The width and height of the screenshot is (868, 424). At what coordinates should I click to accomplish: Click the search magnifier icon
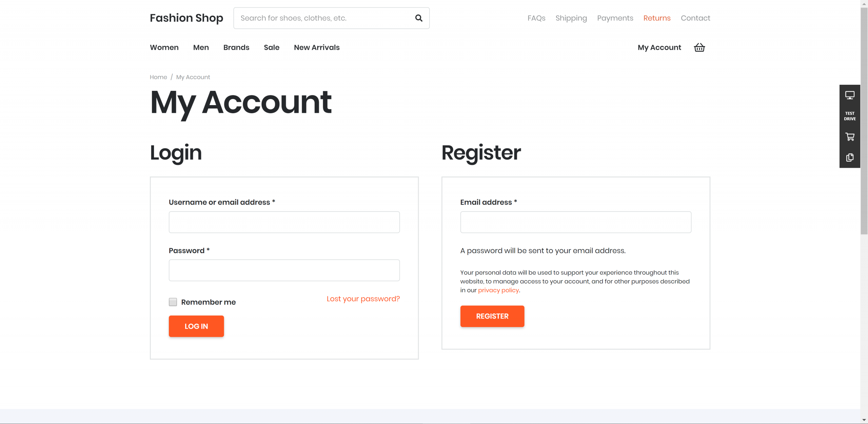coord(419,18)
